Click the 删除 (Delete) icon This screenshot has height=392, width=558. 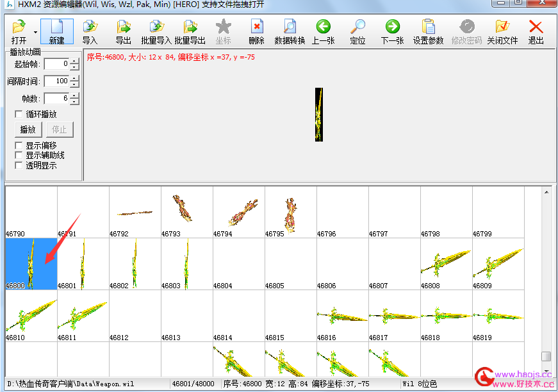(257, 26)
